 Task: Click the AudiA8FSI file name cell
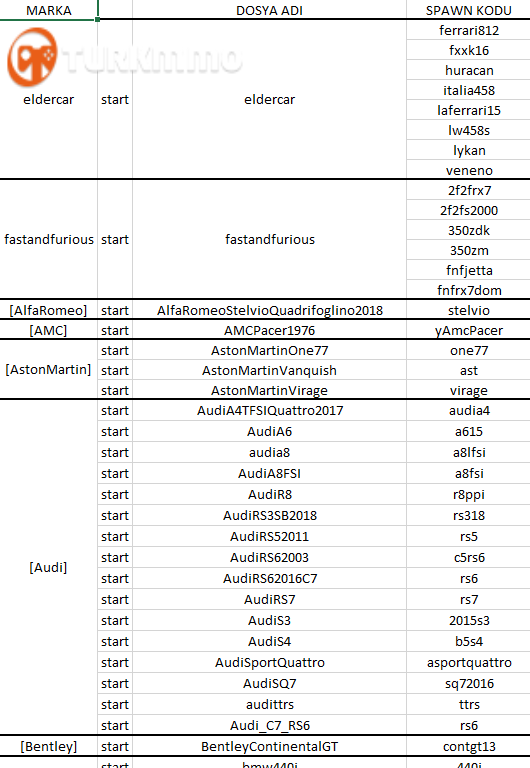(x=269, y=474)
